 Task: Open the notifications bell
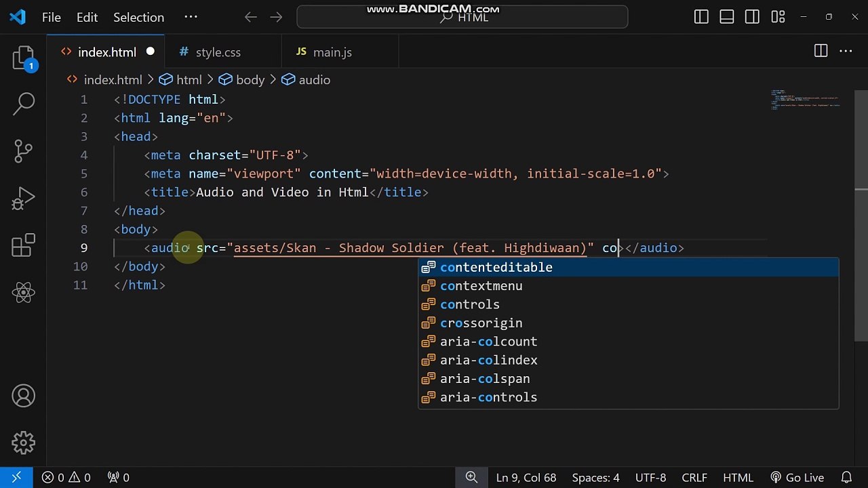coord(846,477)
